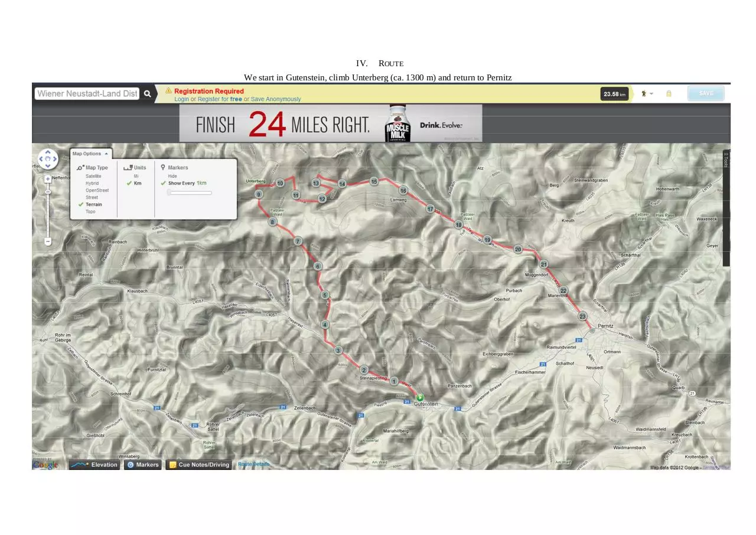Click the registration warning triangle icon
The width and height of the screenshot is (756, 535).
(x=168, y=90)
